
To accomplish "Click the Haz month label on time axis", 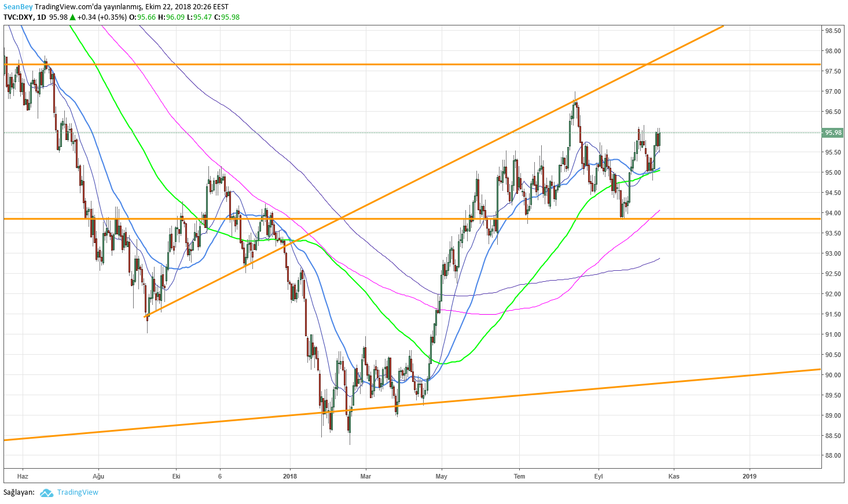I will click(23, 476).
